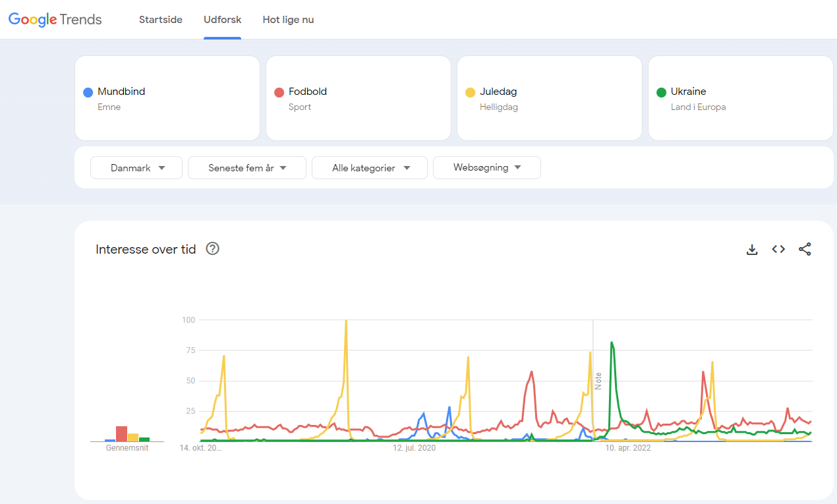Expand the Seneste fem år time range selector
The width and height of the screenshot is (837, 504).
pos(246,167)
